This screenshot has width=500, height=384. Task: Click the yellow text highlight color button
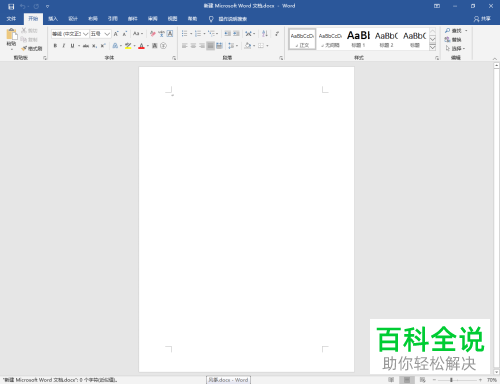click(x=128, y=46)
